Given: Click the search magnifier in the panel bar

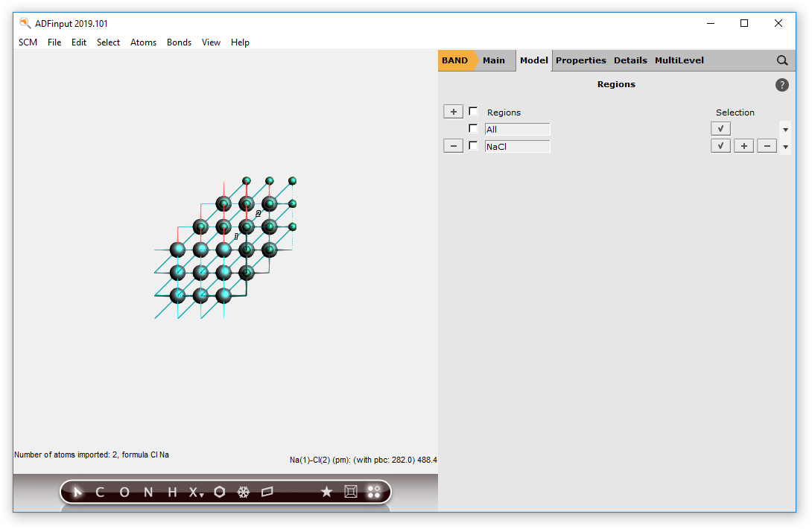Looking at the screenshot, I should tap(782, 60).
